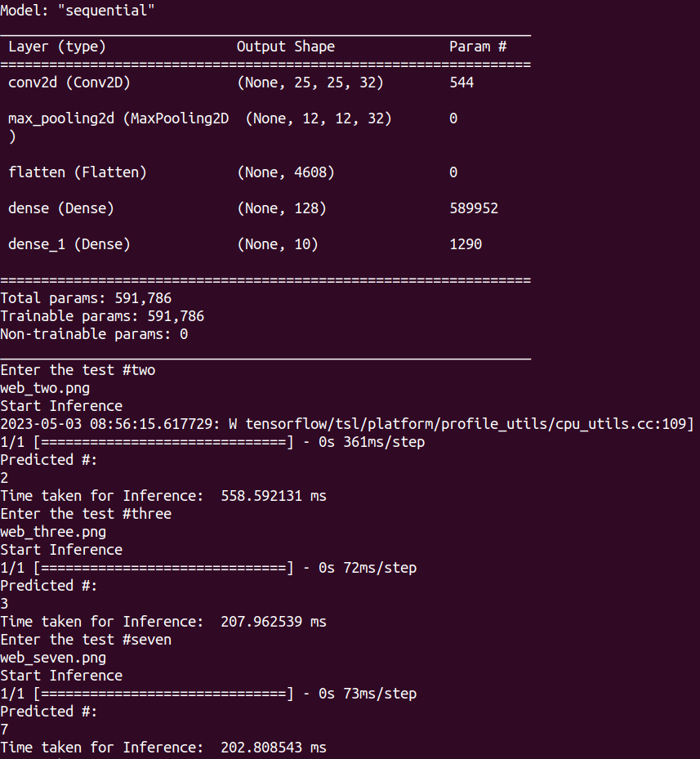Click the web_seven.png filename text
This screenshot has width=700, height=759.
tap(53, 658)
